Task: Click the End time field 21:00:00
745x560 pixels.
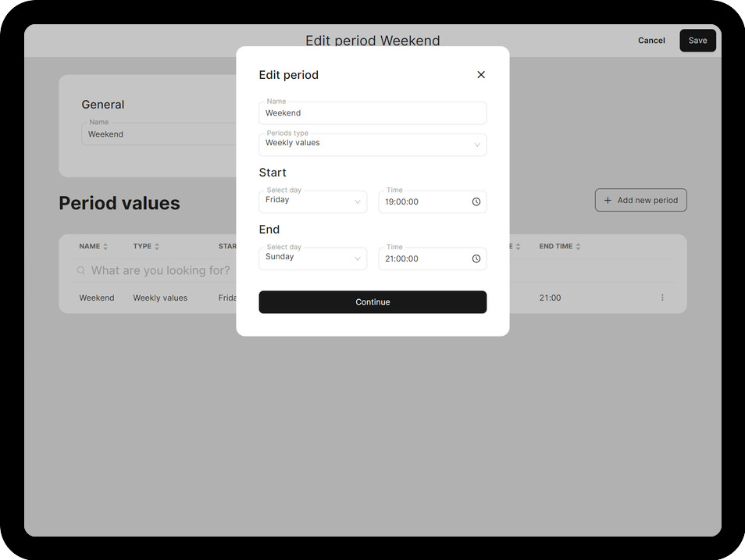Action: (x=422, y=259)
